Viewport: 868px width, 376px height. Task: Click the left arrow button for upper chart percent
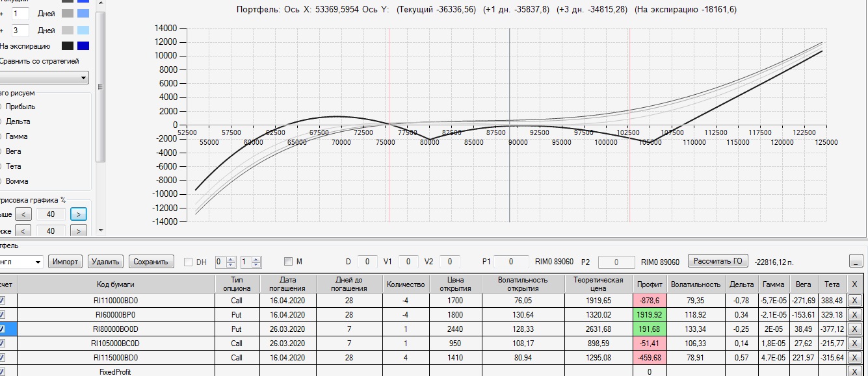[23, 214]
